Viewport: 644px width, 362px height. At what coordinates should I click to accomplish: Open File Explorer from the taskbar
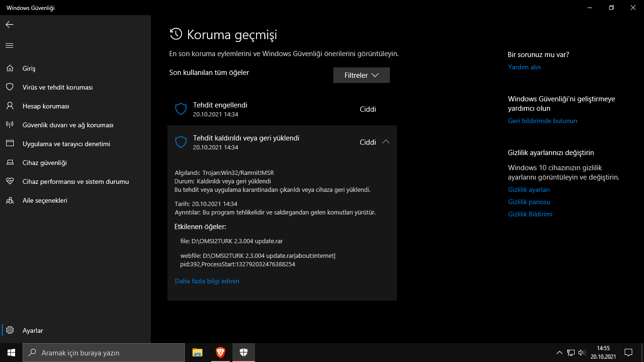tap(197, 353)
